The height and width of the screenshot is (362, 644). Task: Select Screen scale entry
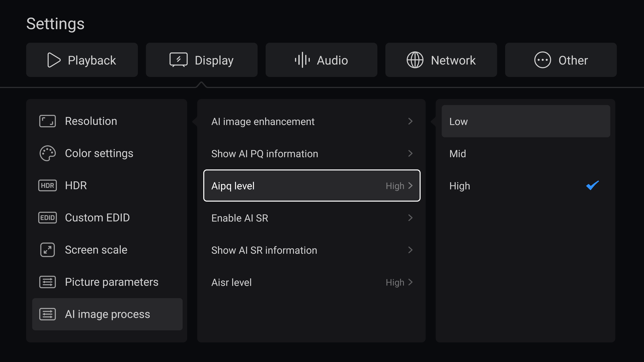tap(108, 250)
